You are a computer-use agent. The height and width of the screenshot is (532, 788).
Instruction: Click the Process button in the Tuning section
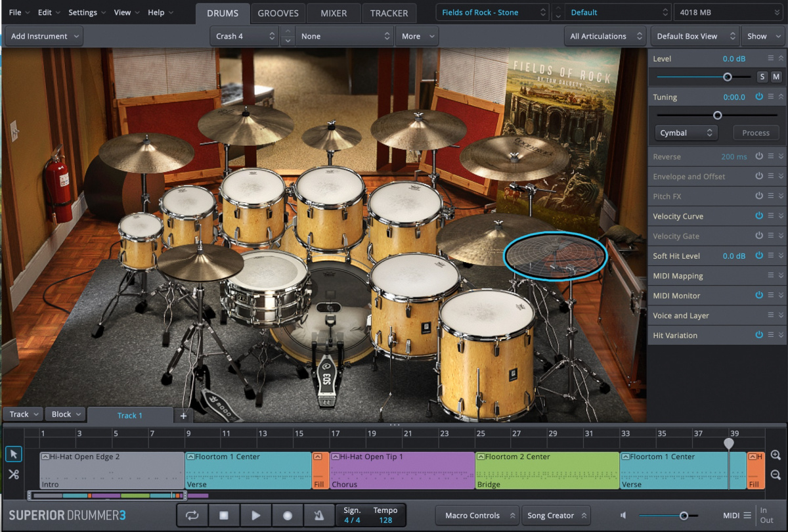click(755, 132)
